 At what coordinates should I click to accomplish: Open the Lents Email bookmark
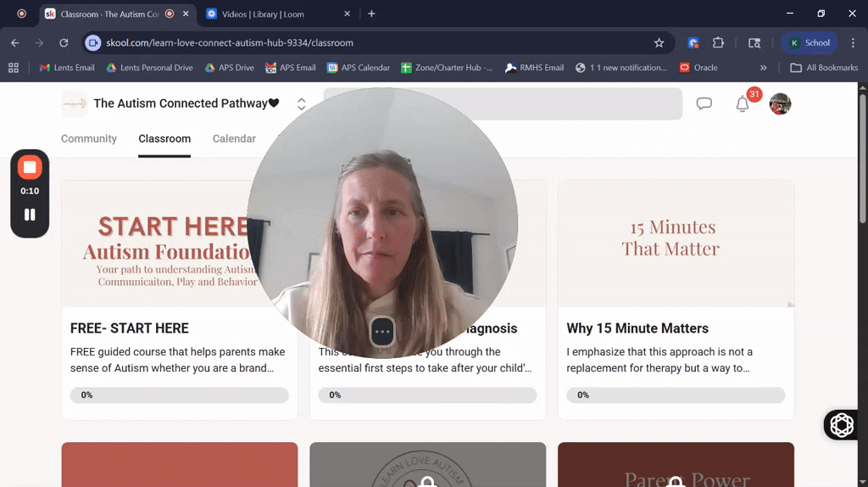point(67,68)
